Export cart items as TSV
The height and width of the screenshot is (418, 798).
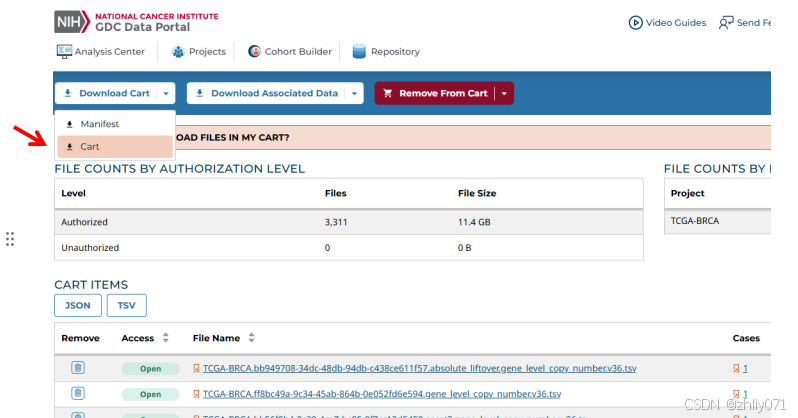(x=127, y=305)
